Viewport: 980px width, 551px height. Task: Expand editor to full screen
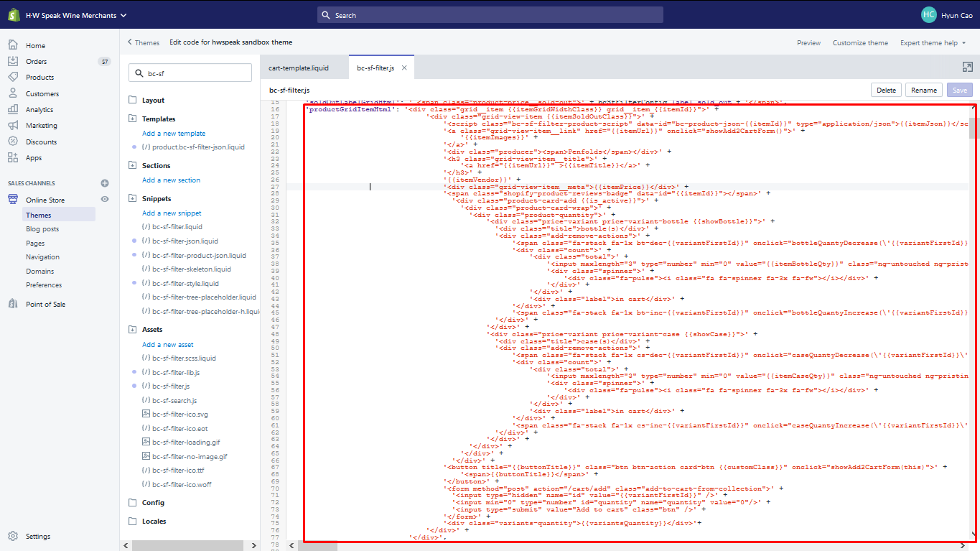pos(967,67)
